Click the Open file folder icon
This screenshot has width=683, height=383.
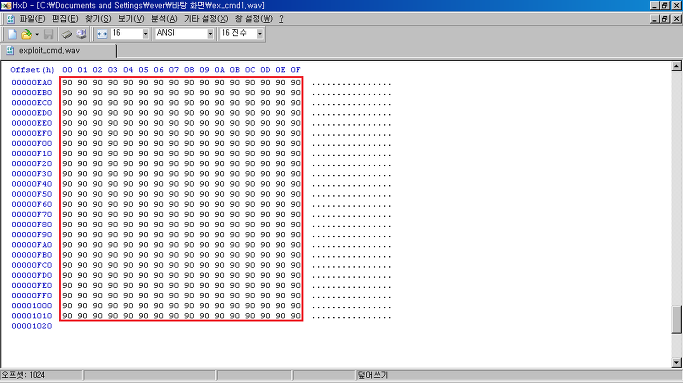point(27,34)
